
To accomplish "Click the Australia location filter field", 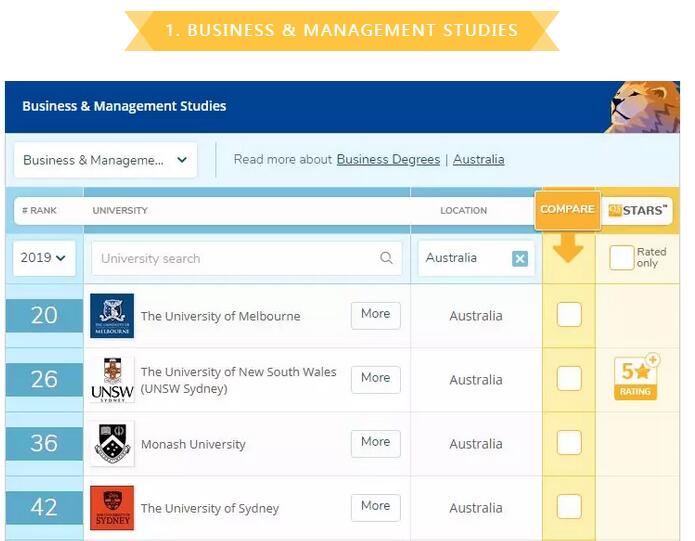I will pyautogui.click(x=476, y=258).
